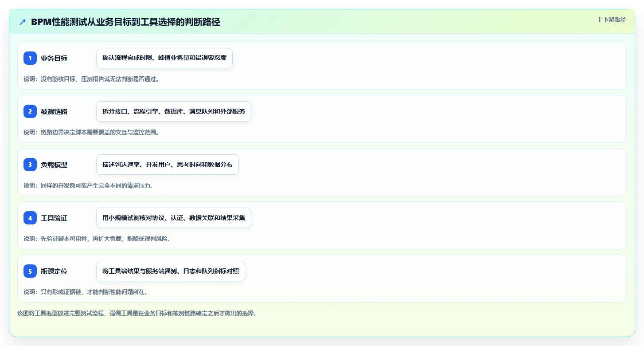Select the 瓶颈定位 step label
This screenshot has width=644, height=346.
54,271
